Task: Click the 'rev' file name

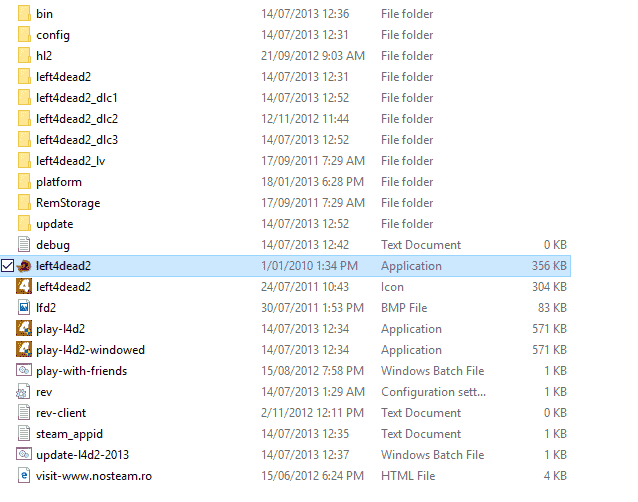Action: tap(44, 392)
